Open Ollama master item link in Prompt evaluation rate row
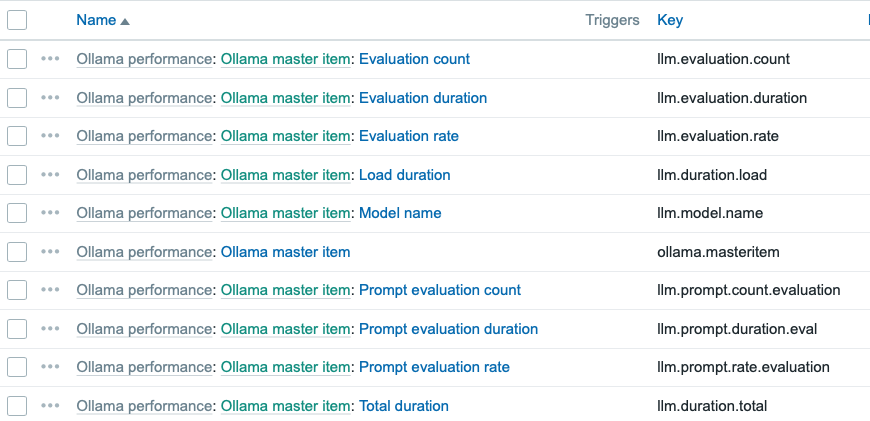 pos(285,367)
